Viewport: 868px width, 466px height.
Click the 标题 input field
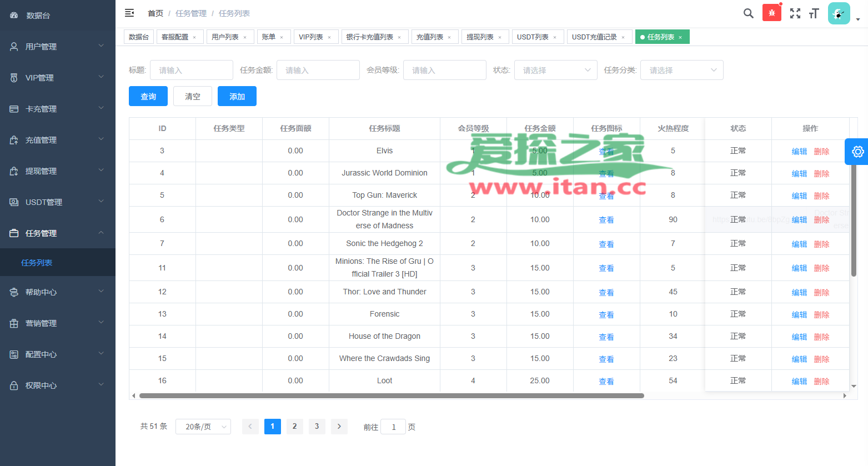192,70
